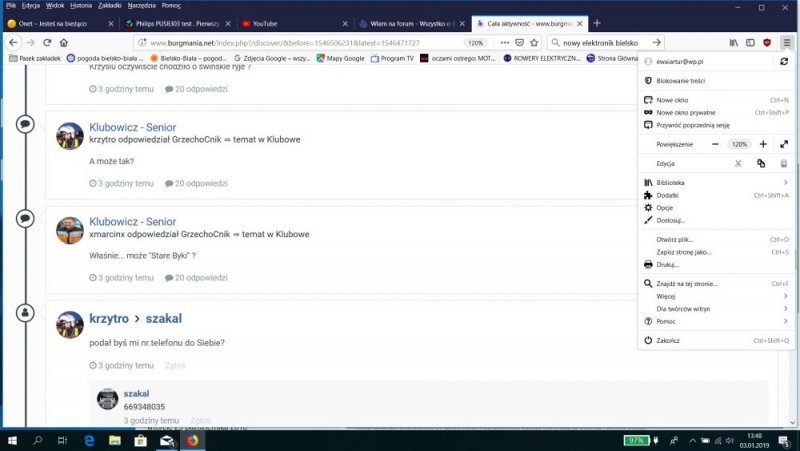Click the sync refresh icon beside the account email
The image size is (800, 451).
click(x=783, y=62)
